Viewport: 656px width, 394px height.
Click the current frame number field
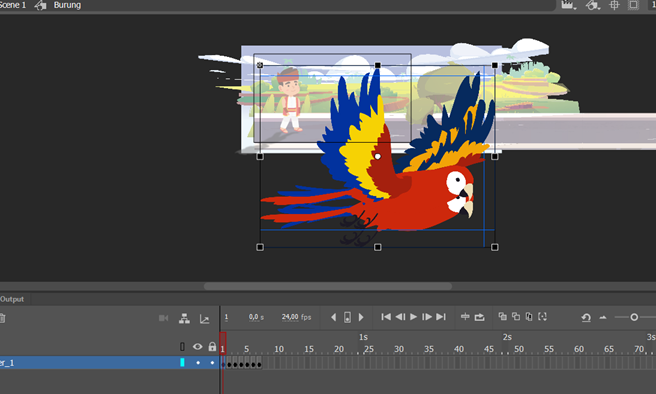(x=226, y=317)
